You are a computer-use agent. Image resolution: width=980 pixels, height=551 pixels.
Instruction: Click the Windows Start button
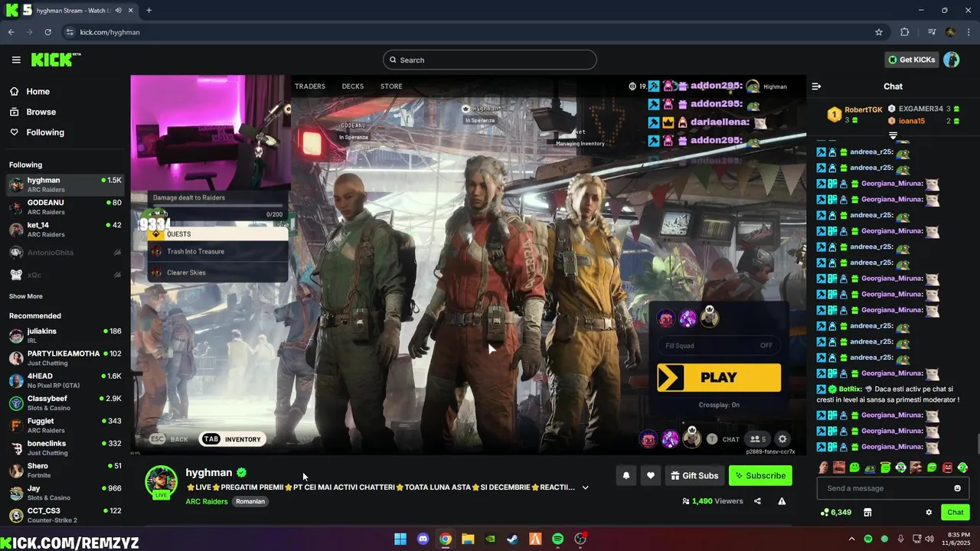400,539
